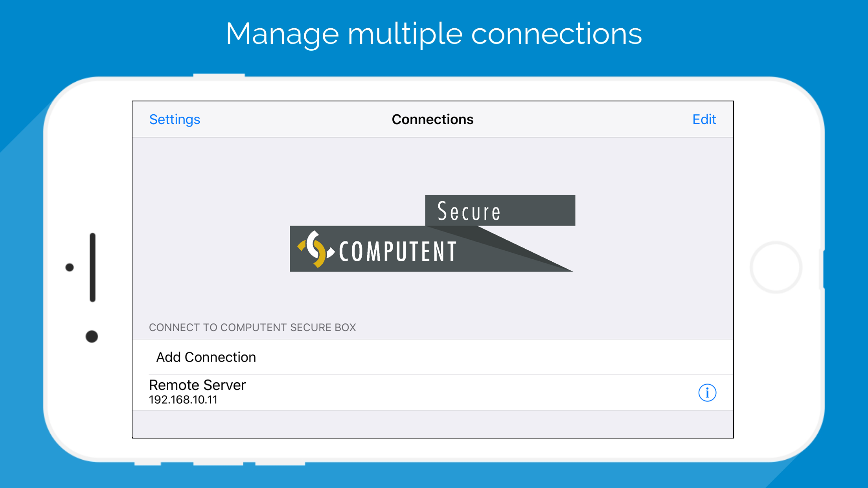Tap Edit to modify connections
The height and width of the screenshot is (488, 868).
click(704, 119)
